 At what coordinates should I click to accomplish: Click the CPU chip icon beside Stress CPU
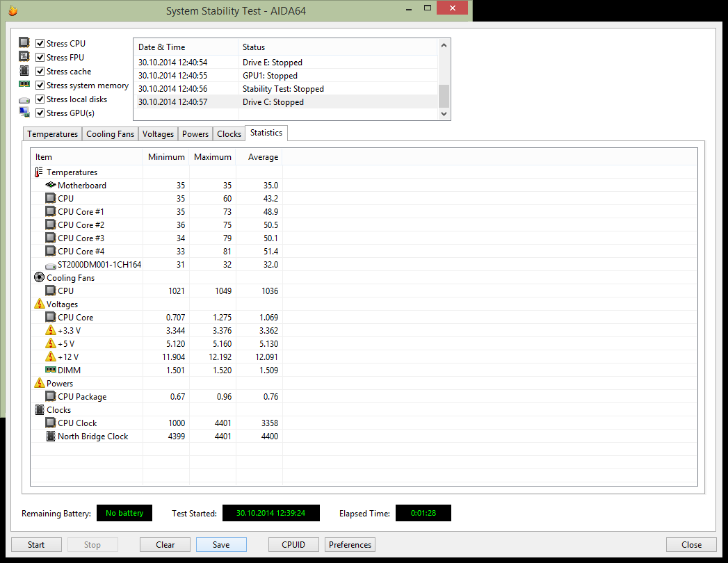tap(24, 42)
